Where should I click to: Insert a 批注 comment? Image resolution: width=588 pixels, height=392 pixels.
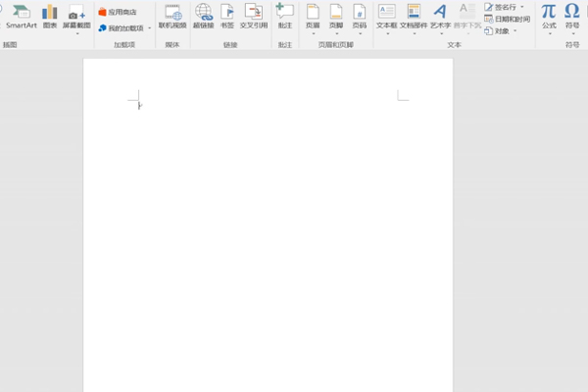pyautogui.click(x=284, y=16)
